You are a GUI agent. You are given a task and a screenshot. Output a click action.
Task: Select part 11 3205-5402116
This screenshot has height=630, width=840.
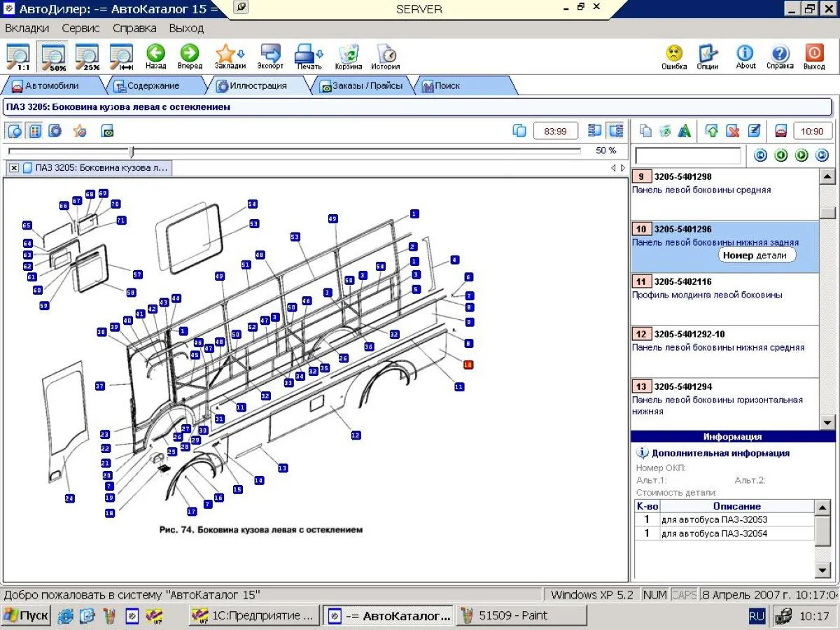(x=724, y=299)
